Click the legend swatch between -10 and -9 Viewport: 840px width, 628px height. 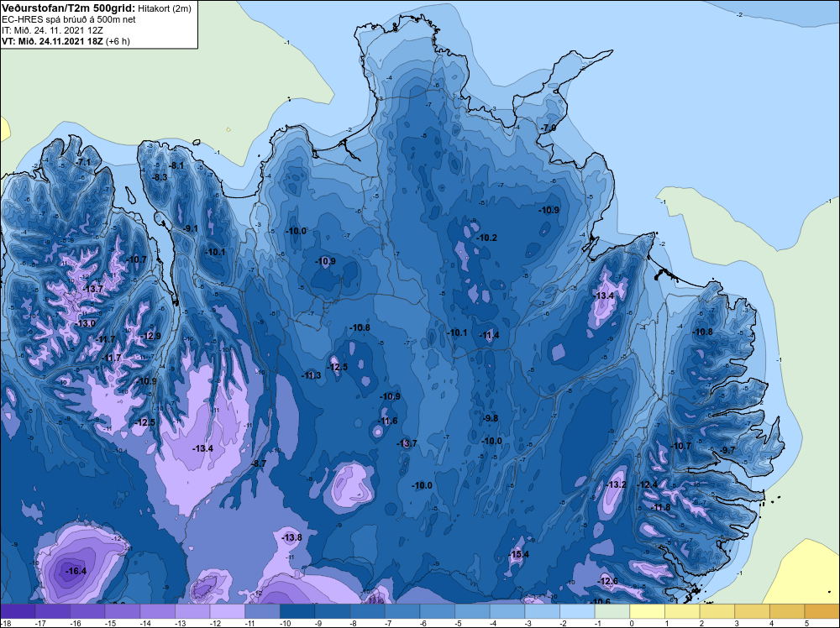(297, 611)
